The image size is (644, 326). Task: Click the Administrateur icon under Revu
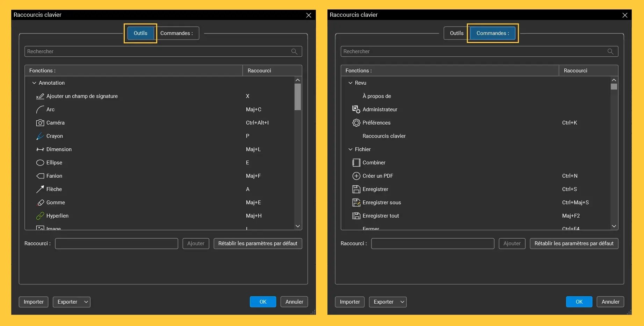(x=356, y=109)
